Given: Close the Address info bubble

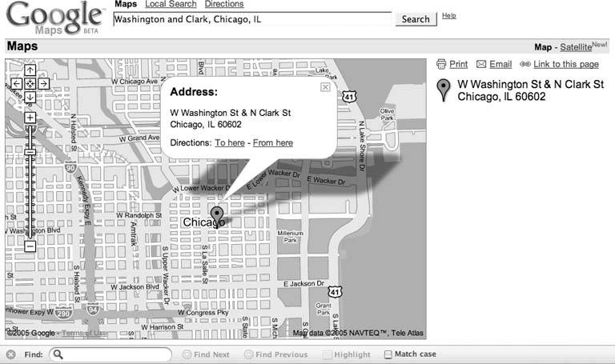Looking at the screenshot, I should 325,87.
